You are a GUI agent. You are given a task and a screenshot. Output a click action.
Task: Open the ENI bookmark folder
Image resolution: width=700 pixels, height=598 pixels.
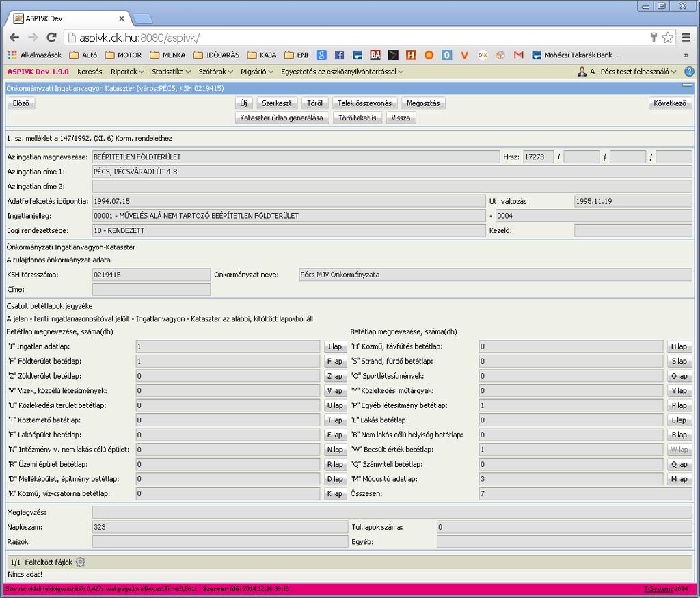coord(297,55)
